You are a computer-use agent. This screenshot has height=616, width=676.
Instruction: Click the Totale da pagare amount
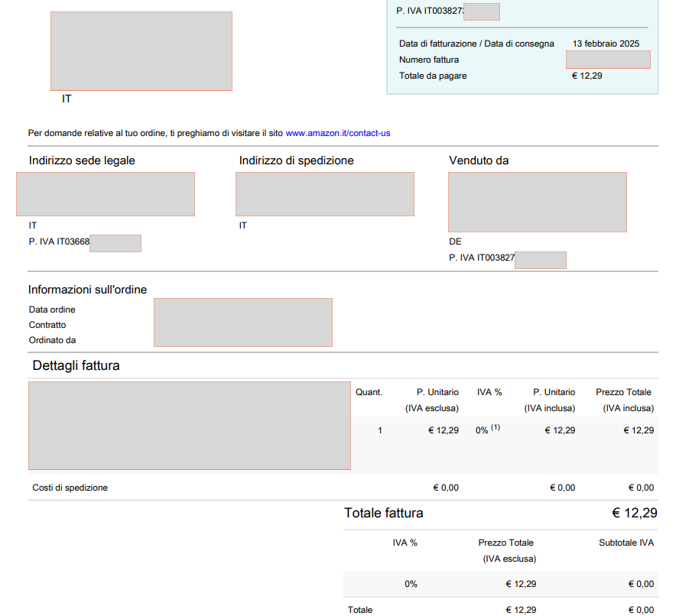point(587,76)
